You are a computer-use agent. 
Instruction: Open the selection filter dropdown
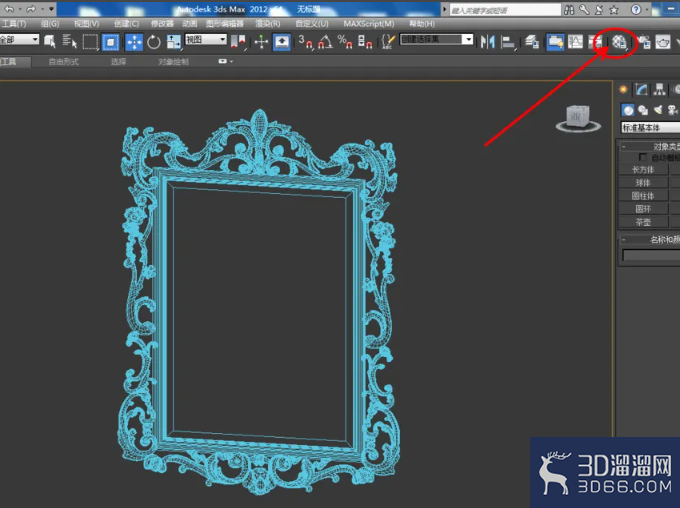20,39
